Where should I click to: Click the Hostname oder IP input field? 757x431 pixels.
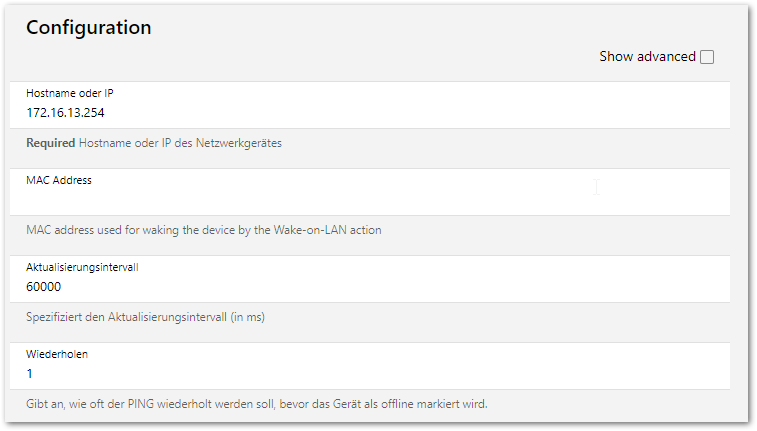pos(370,112)
